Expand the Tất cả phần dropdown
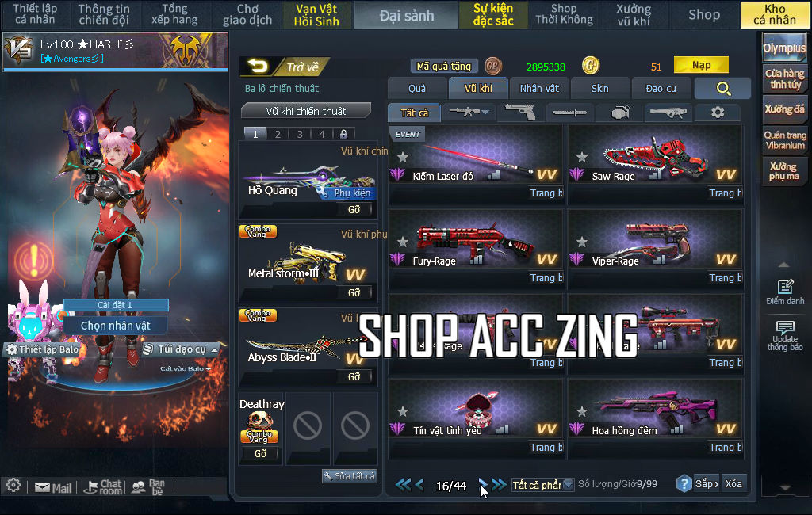Image resolution: width=812 pixels, height=515 pixels. (542, 485)
